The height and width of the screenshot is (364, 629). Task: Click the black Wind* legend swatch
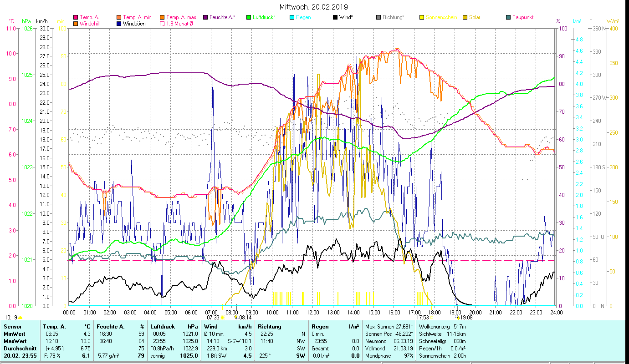(335, 17)
